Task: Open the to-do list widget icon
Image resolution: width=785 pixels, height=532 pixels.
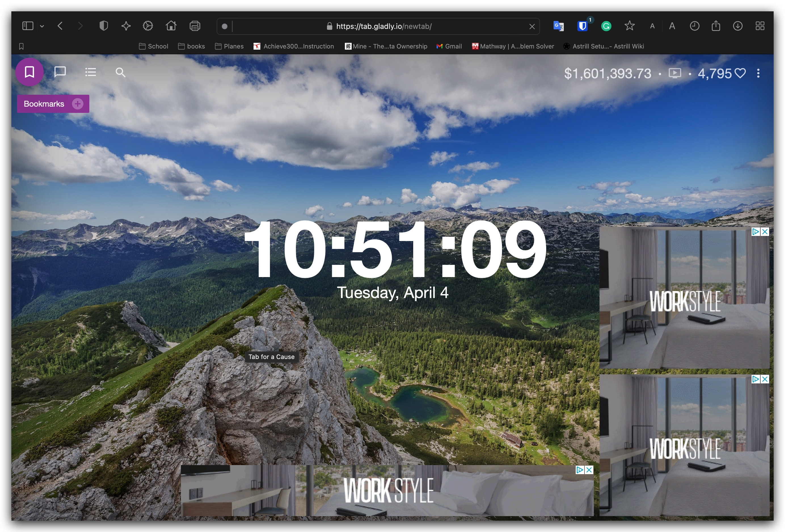Action: [90, 72]
